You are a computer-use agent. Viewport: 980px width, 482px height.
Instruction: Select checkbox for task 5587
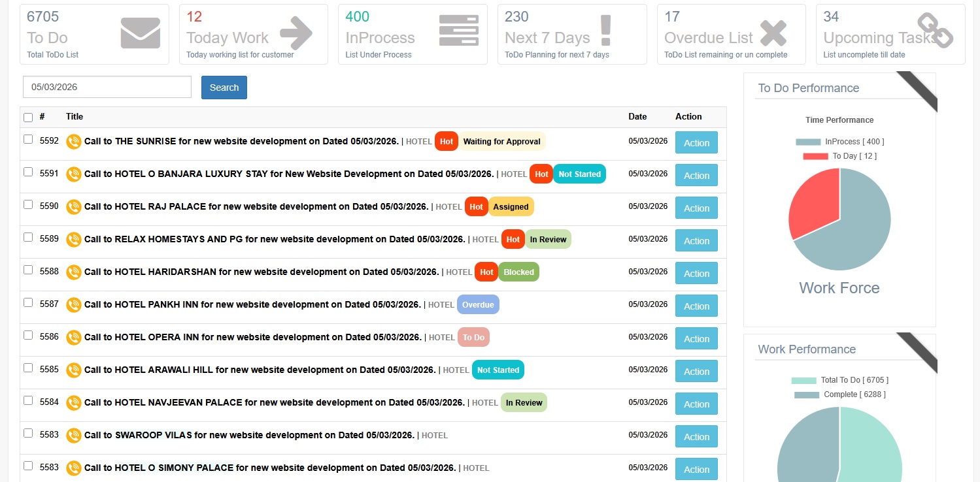click(x=28, y=302)
